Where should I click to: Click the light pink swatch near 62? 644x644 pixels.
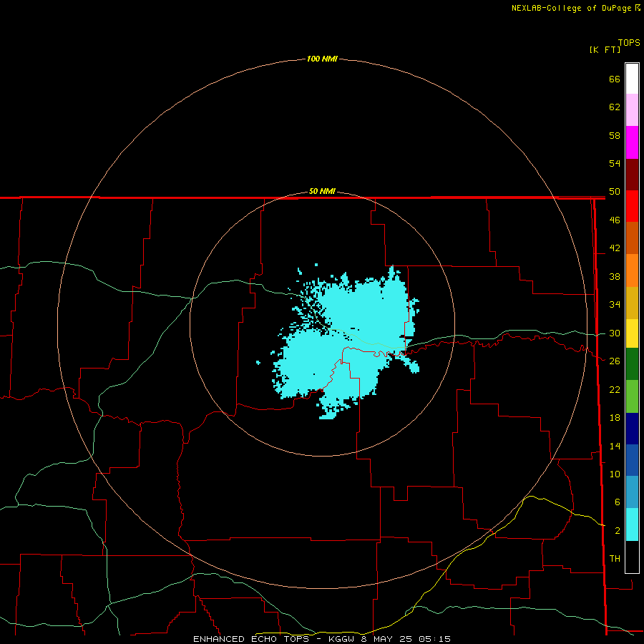pyautogui.click(x=632, y=110)
